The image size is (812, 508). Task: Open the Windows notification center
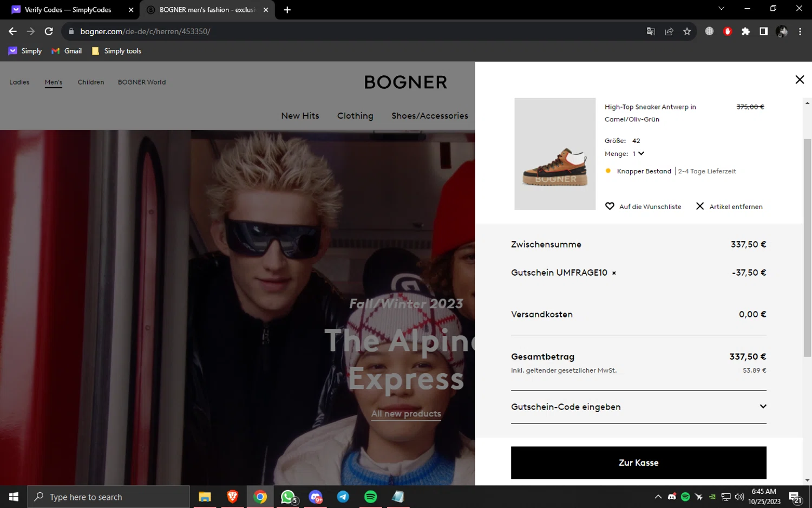point(795,497)
